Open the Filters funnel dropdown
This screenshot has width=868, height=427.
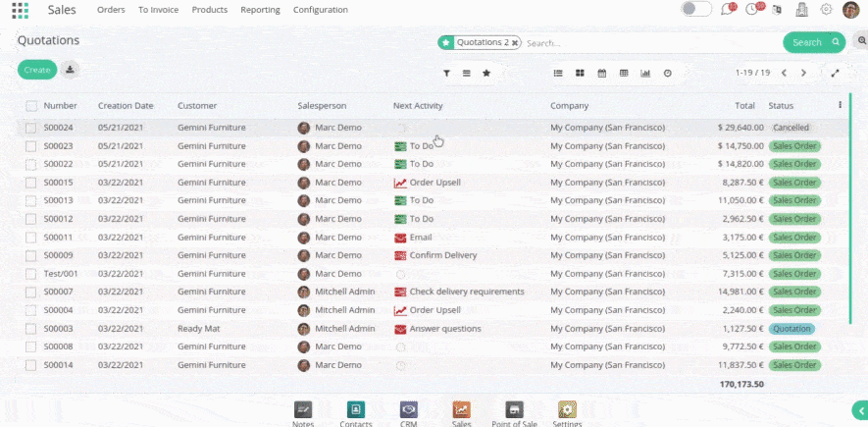446,73
